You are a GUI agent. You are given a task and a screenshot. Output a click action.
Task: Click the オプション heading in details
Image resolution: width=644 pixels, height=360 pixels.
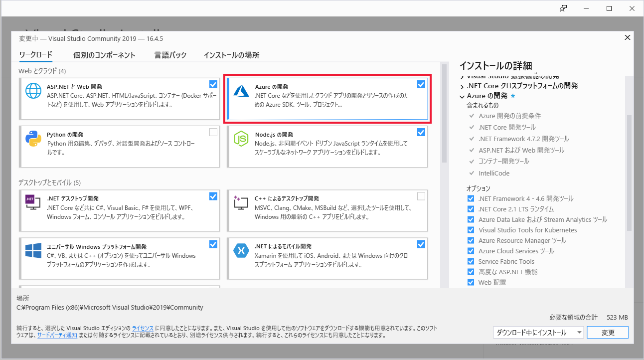click(x=479, y=188)
